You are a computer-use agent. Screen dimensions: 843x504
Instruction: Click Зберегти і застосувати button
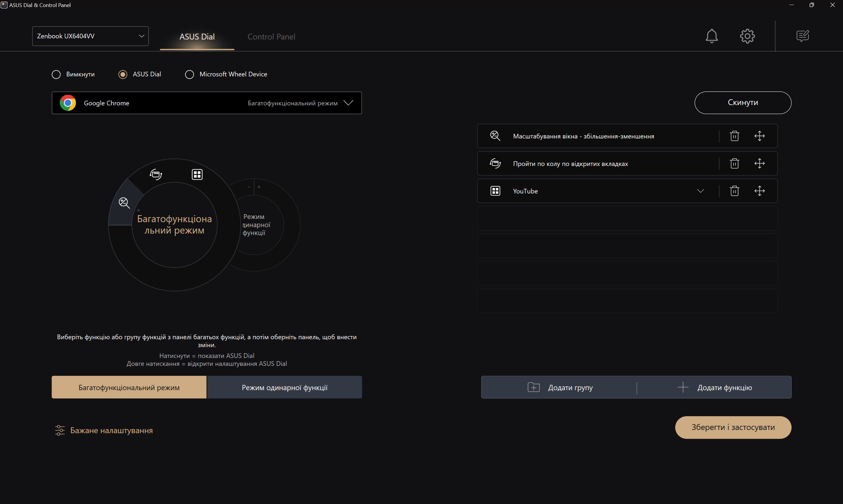click(733, 427)
